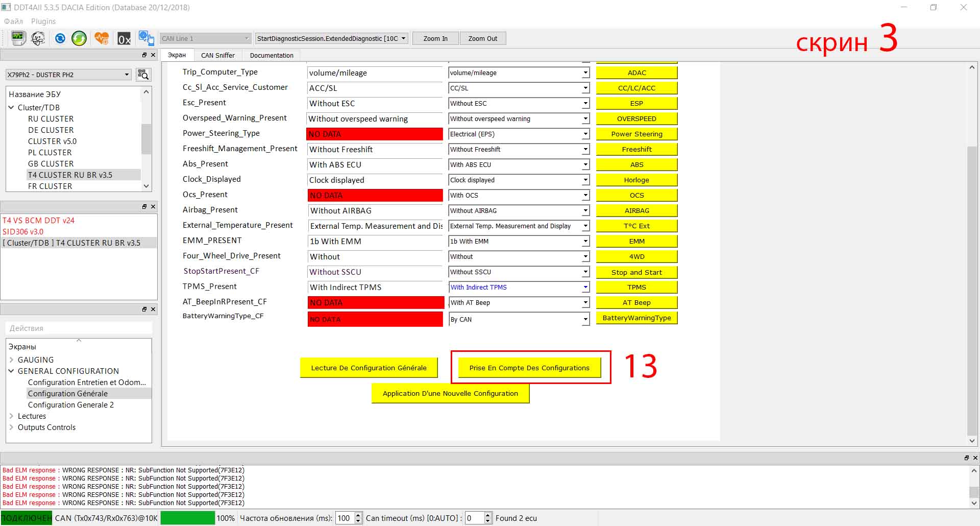Image resolution: width=980 pixels, height=526 pixels.
Task: Click the monitor waveform toolbar icon
Action: tap(18, 38)
